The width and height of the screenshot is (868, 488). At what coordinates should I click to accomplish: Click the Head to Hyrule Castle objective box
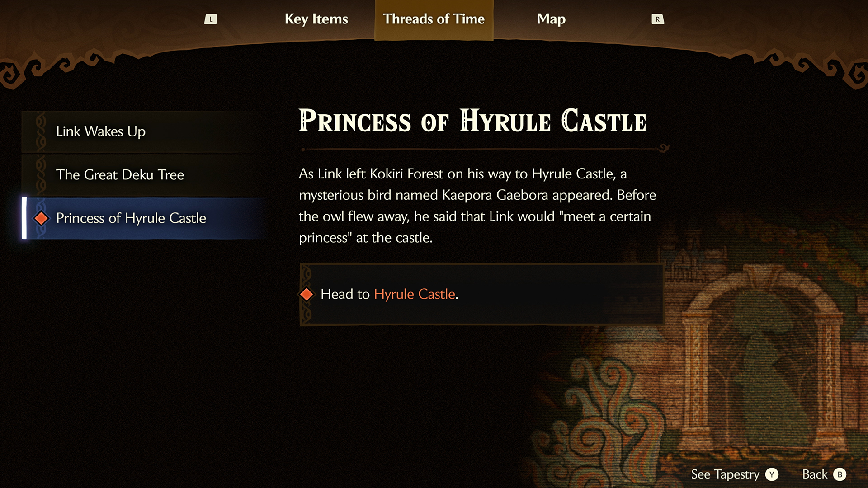[x=481, y=294]
